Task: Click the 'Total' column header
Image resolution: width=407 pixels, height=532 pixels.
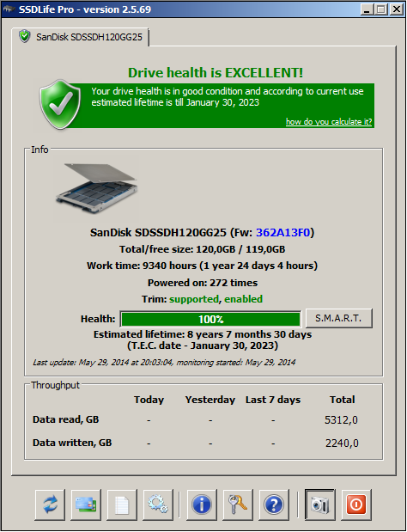Action: [x=343, y=400]
